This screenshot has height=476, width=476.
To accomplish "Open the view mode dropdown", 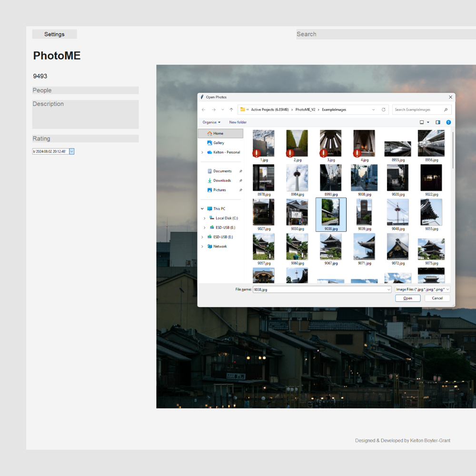I will click(428, 122).
